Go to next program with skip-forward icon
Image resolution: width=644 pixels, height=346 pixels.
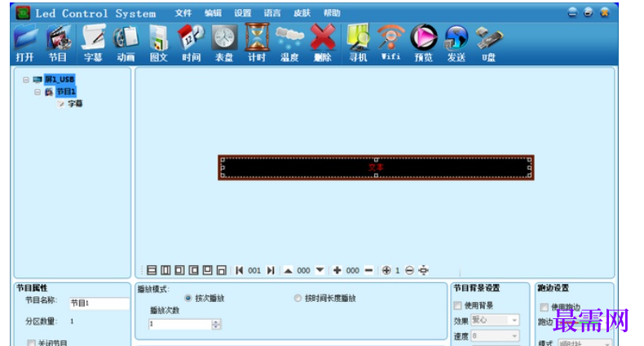point(271,270)
